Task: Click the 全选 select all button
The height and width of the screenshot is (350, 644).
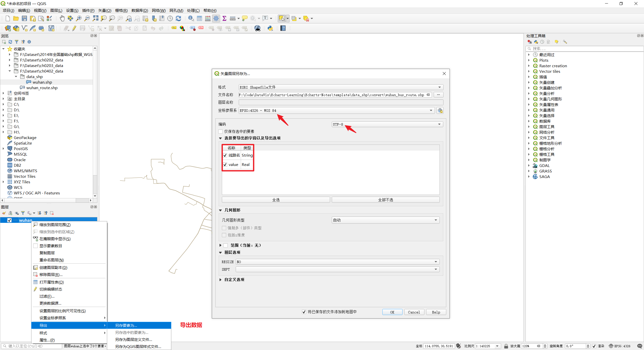Action: pyautogui.click(x=276, y=200)
